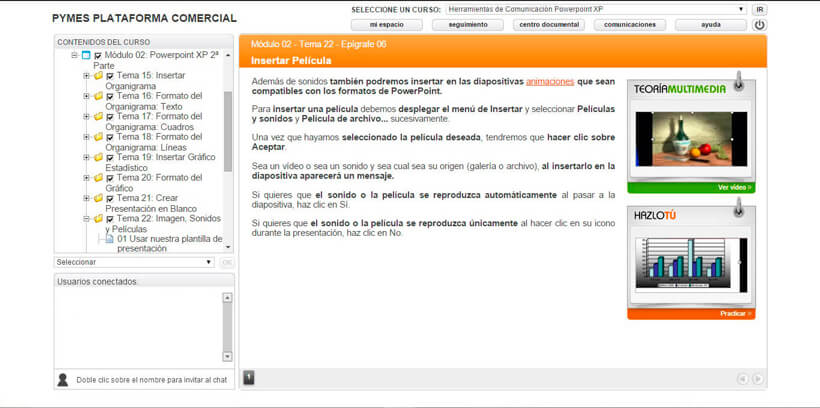Viewport: 820px width, 408px height.
Task: Click the folder icon of Tema 19
Action: [x=98, y=157]
